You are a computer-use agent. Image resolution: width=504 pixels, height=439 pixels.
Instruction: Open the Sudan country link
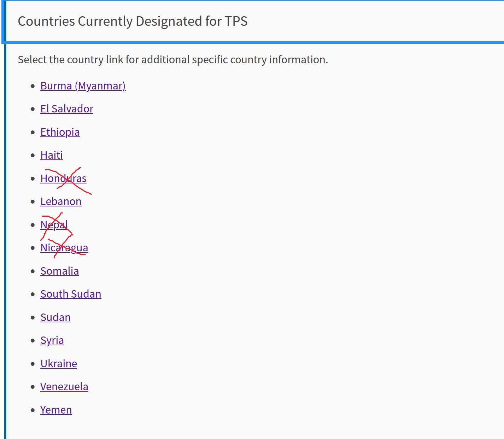55,317
